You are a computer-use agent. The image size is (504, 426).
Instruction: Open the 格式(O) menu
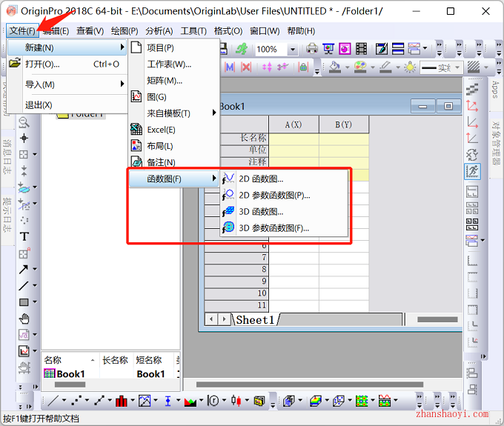(228, 31)
